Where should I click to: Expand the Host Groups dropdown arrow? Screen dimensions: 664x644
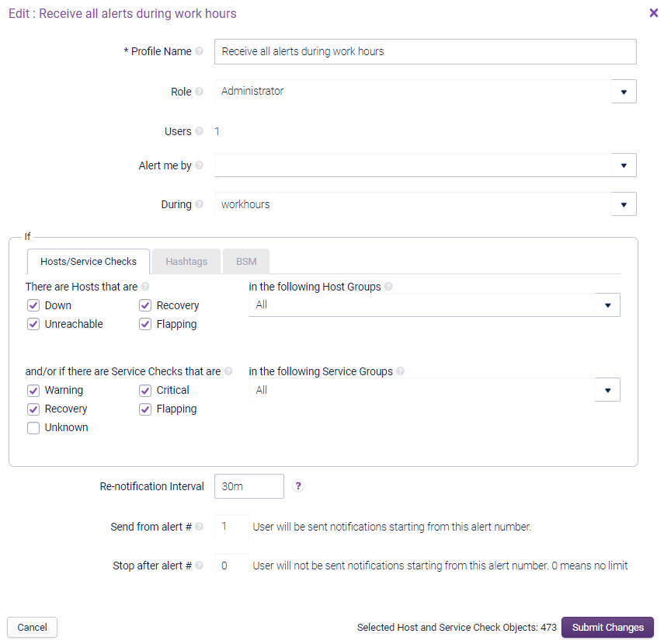607,305
